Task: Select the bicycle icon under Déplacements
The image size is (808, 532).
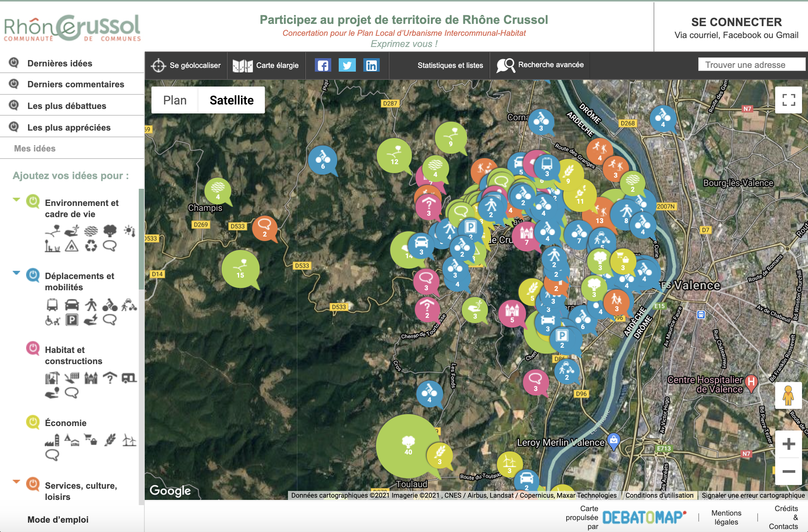Action: [x=110, y=305]
